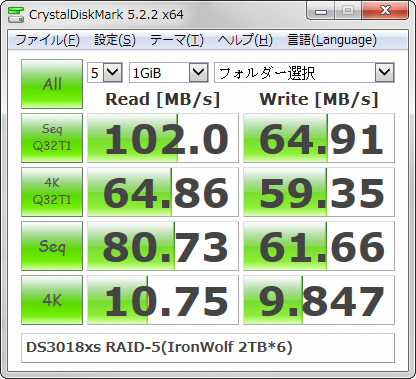Select the Seq Q32T1 write value 64.91
The height and width of the screenshot is (379, 416).
click(319, 138)
